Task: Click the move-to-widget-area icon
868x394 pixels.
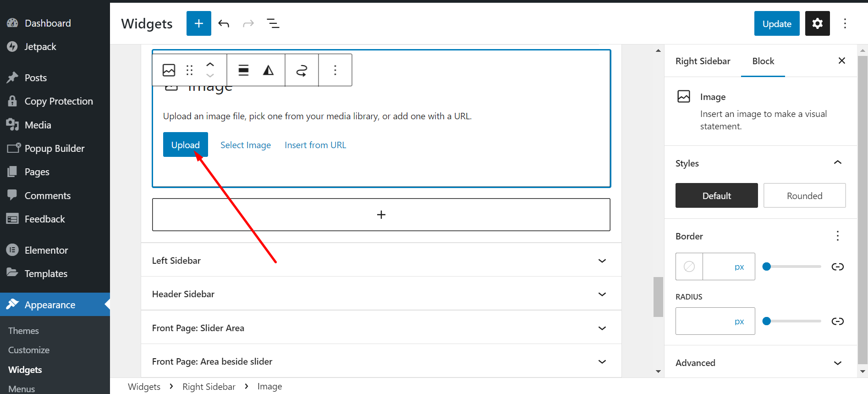Action: point(302,70)
